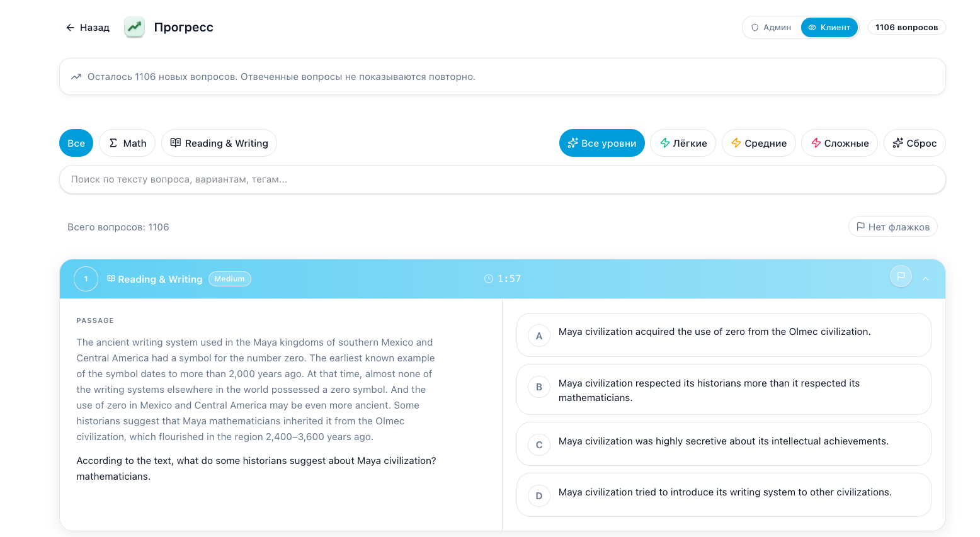The image size is (980, 537).
Task: Click the flag icon in question header
Action: [901, 276]
